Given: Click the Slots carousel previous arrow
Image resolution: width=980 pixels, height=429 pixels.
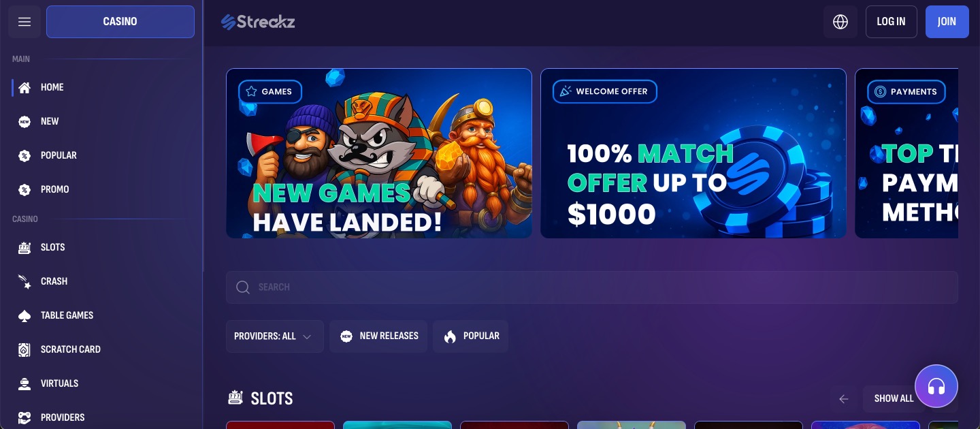Looking at the screenshot, I should [x=844, y=399].
